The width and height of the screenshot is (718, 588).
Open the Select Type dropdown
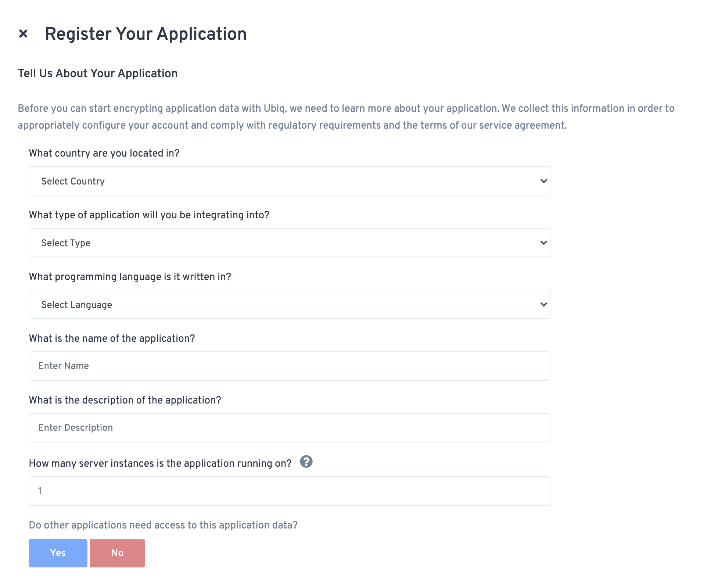coord(289,243)
